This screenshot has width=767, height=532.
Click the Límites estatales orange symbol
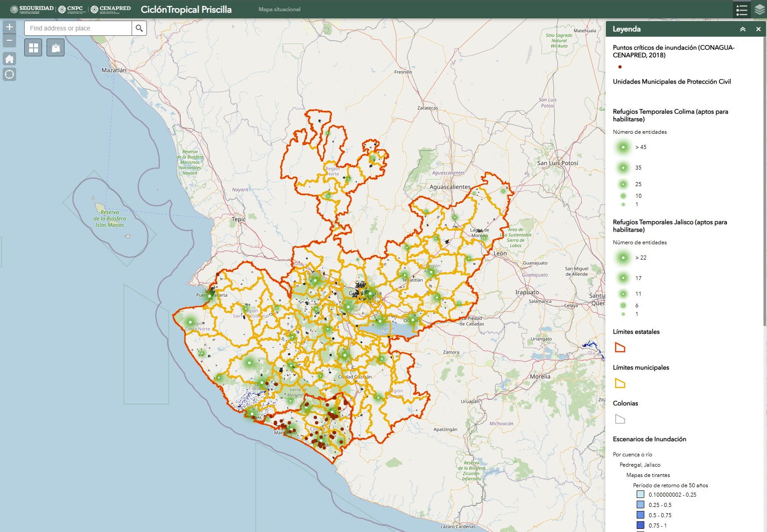coord(620,347)
